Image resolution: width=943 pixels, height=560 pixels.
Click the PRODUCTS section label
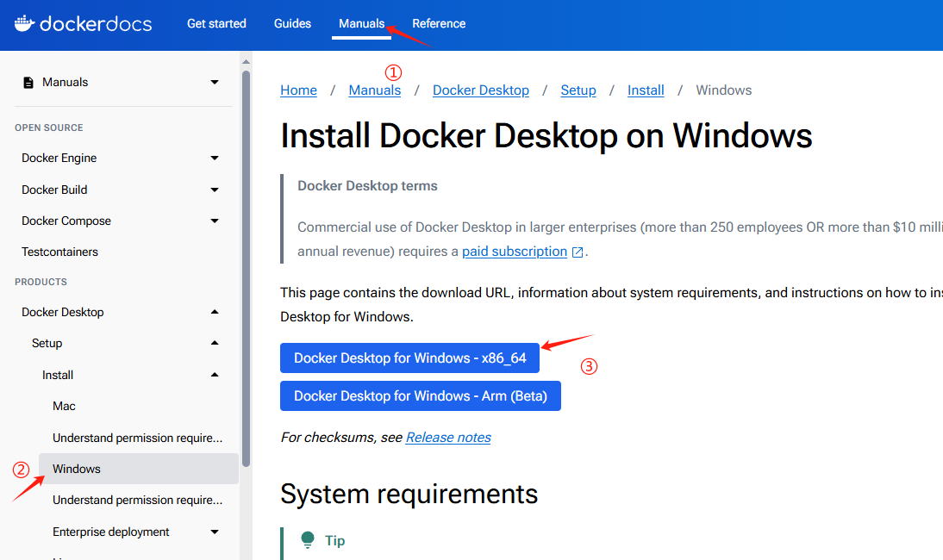pyautogui.click(x=41, y=282)
